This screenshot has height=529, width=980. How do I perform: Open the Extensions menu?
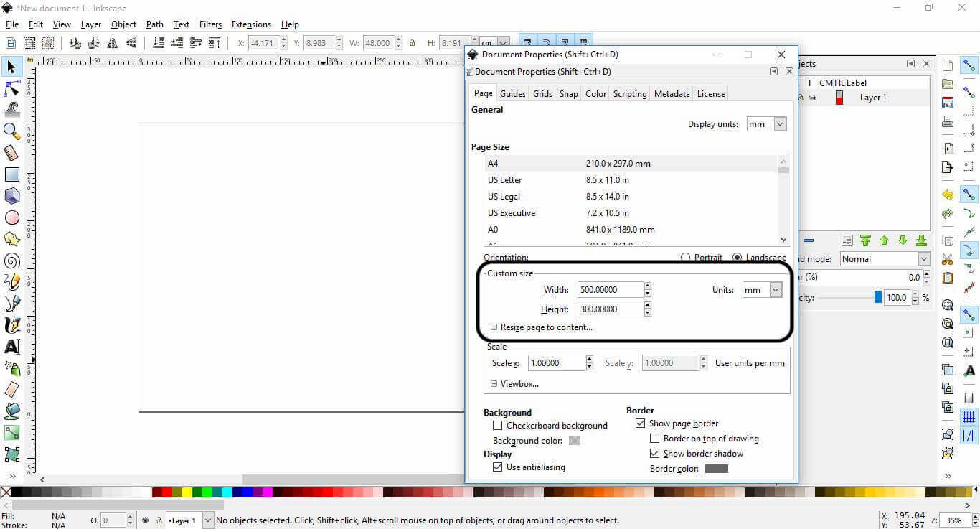pos(251,24)
